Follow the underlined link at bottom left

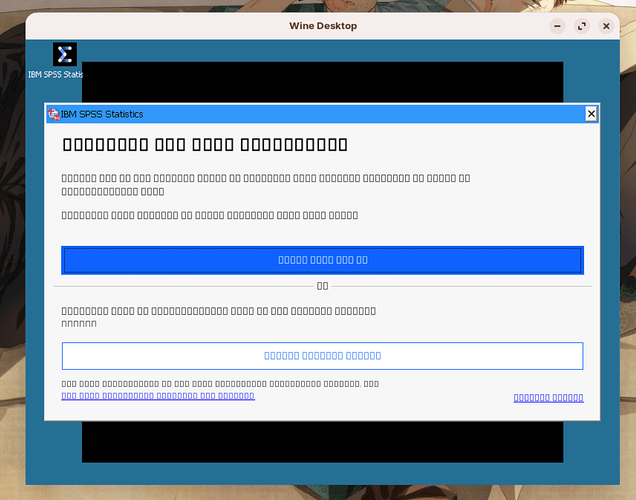(x=158, y=396)
